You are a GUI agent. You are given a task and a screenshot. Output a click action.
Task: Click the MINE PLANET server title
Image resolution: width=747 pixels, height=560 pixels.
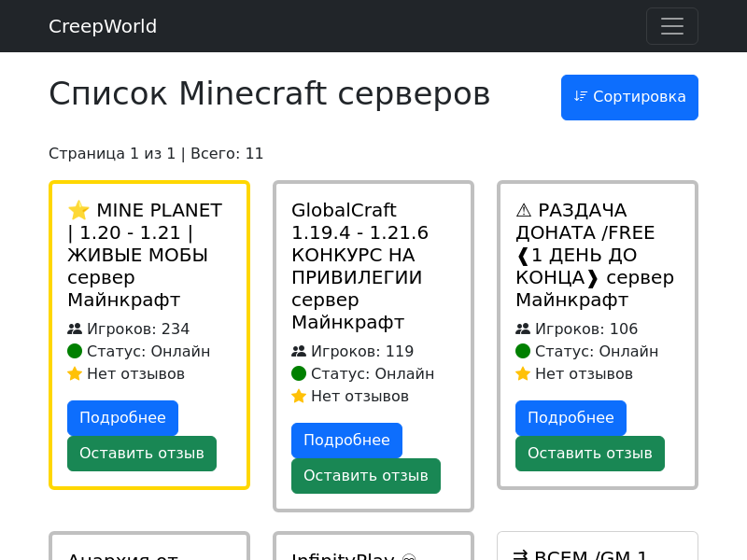click(145, 255)
